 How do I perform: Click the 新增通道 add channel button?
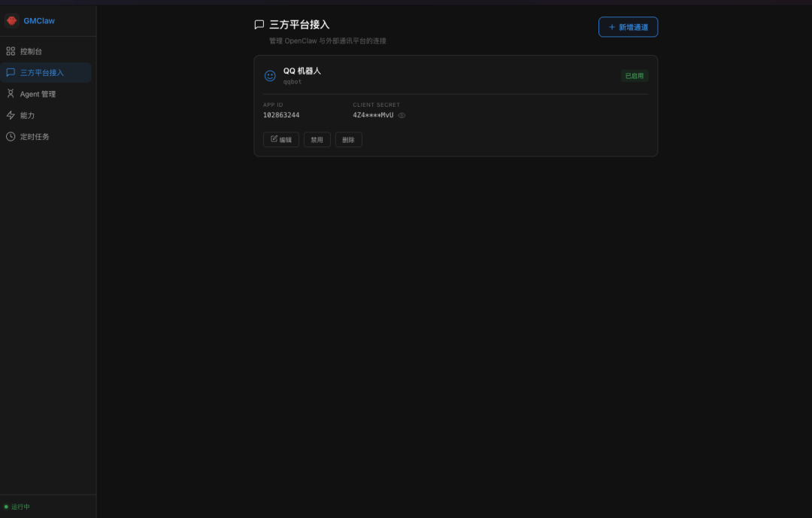coord(628,27)
